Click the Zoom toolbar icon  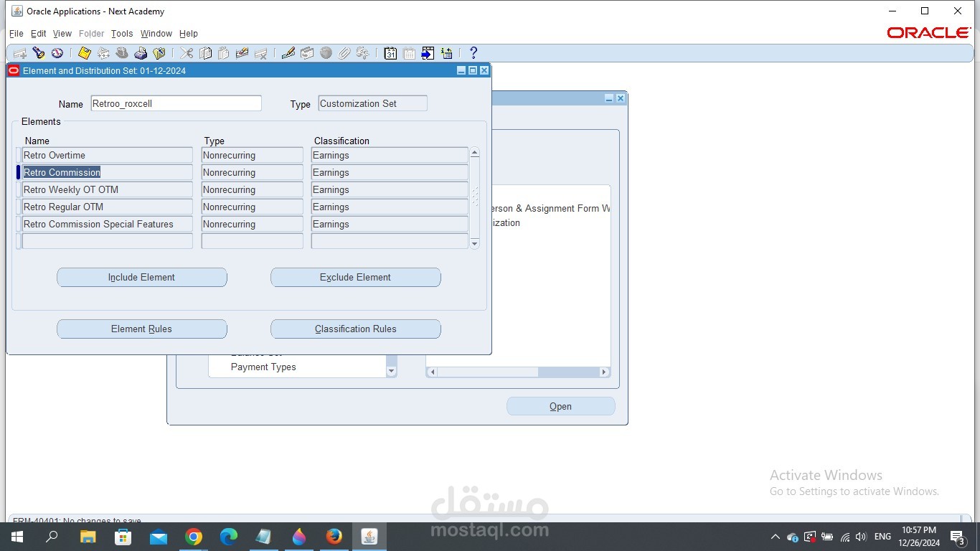pyautogui.click(x=307, y=53)
